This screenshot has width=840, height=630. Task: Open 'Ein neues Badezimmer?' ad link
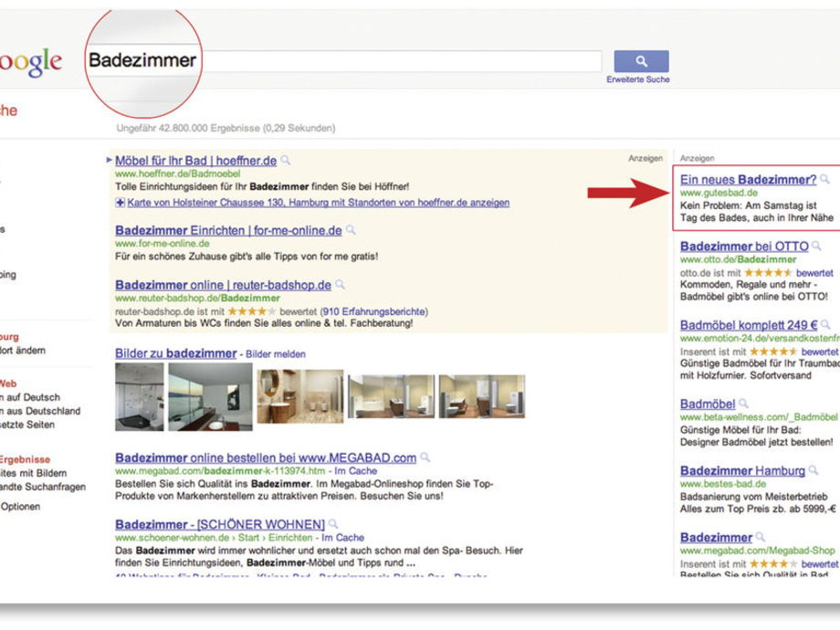point(749,180)
